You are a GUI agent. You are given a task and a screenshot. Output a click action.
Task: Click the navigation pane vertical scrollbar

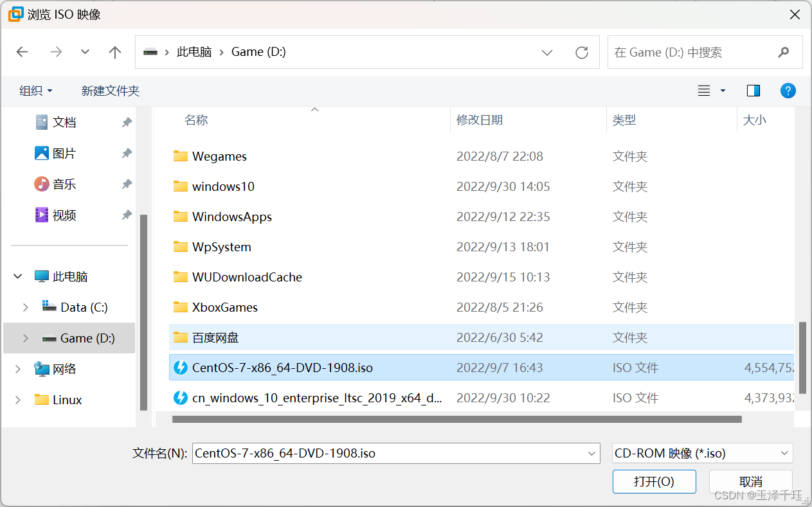click(x=144, y=312)
